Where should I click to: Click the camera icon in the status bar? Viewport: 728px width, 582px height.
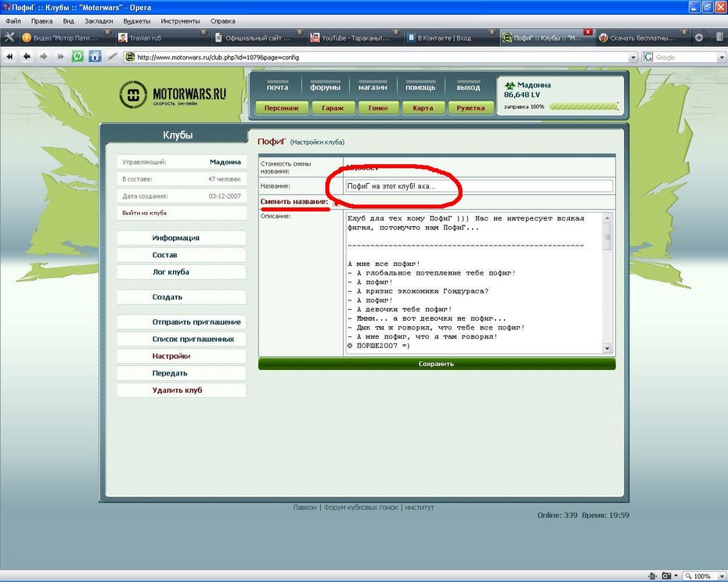pos(665,576)
